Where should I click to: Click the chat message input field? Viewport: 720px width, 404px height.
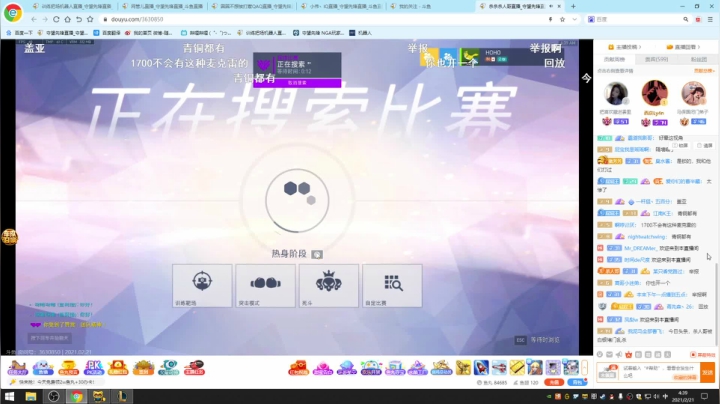click(x=658, y=371)
